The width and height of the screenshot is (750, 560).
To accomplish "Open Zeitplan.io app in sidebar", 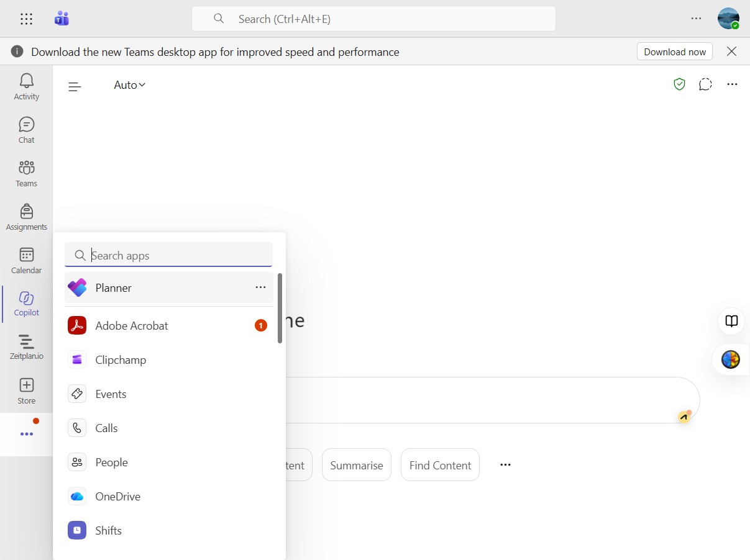I will [26, 347].
